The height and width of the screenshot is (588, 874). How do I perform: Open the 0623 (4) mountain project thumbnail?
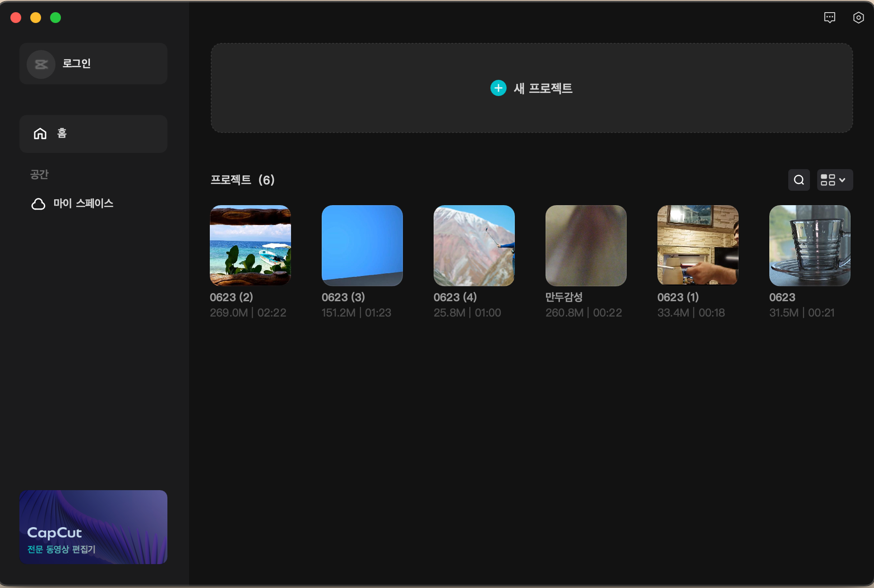point(474,245)
